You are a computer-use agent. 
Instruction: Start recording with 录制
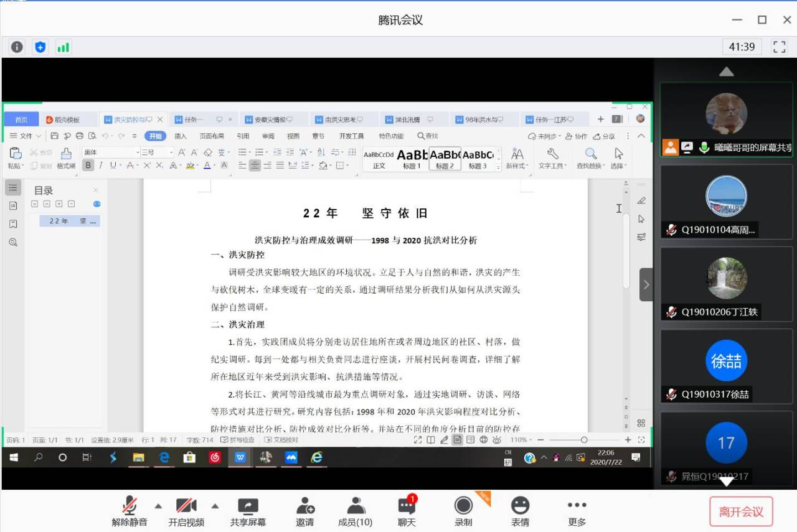[x=463, y=511]
